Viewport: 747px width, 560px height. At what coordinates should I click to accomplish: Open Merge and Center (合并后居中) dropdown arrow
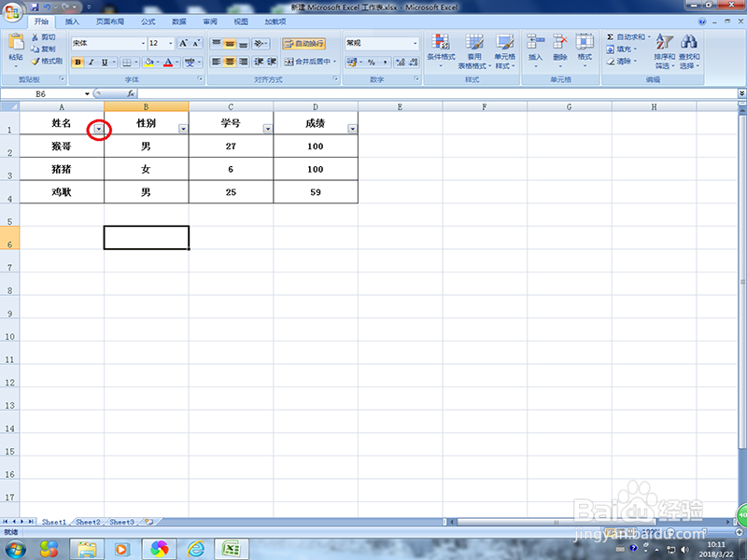tap(335, 62)
